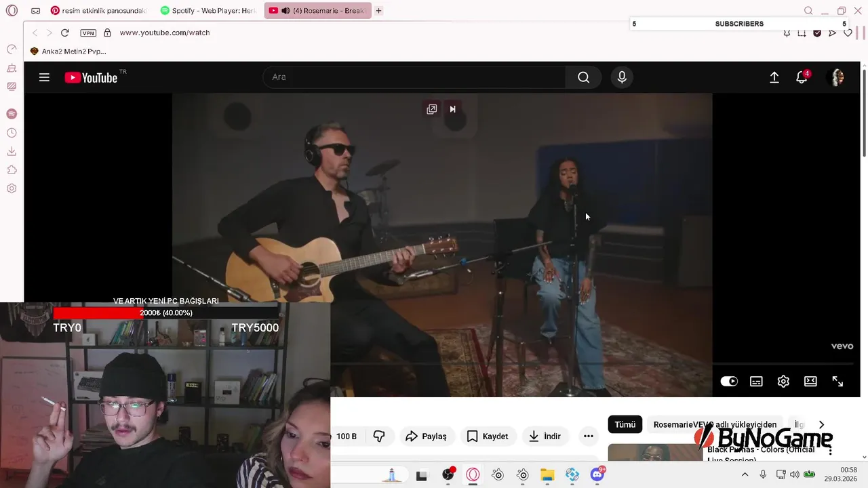Switch to the Pinterest tab
This screenshot has height=488, width=868.
click(x=98, y=11)
